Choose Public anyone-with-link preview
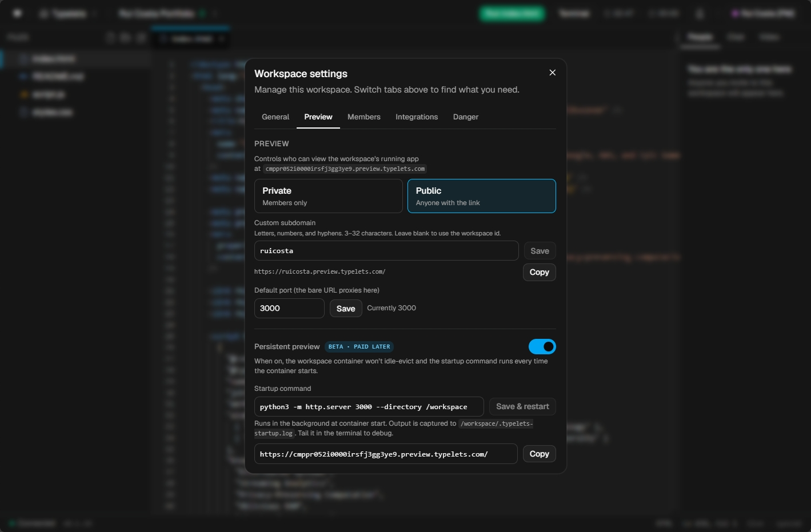 pos(482,196)
